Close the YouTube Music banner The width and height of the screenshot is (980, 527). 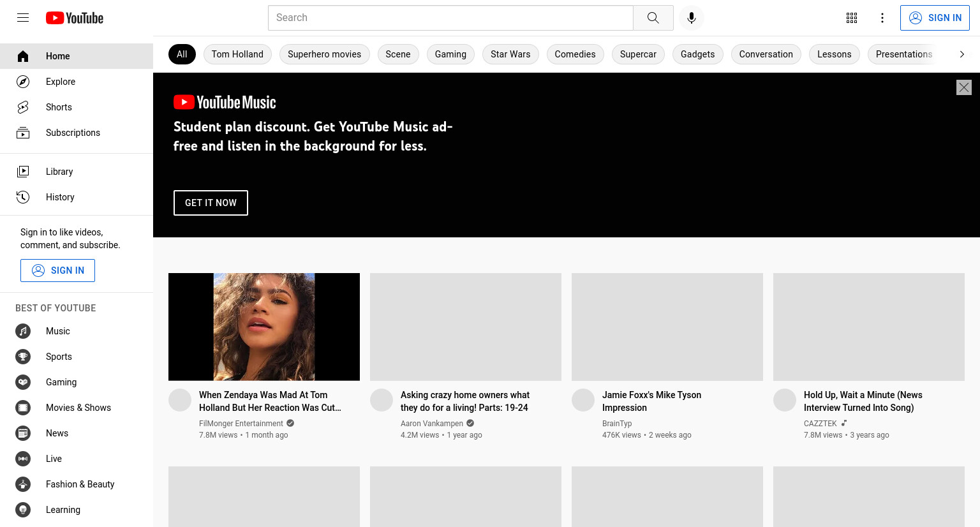(964, 87)
